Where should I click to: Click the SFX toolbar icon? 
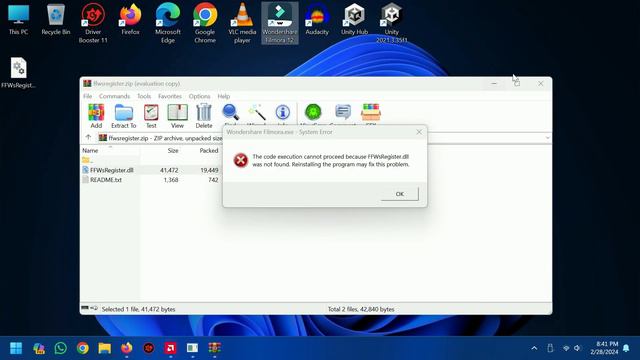point(371,113)
